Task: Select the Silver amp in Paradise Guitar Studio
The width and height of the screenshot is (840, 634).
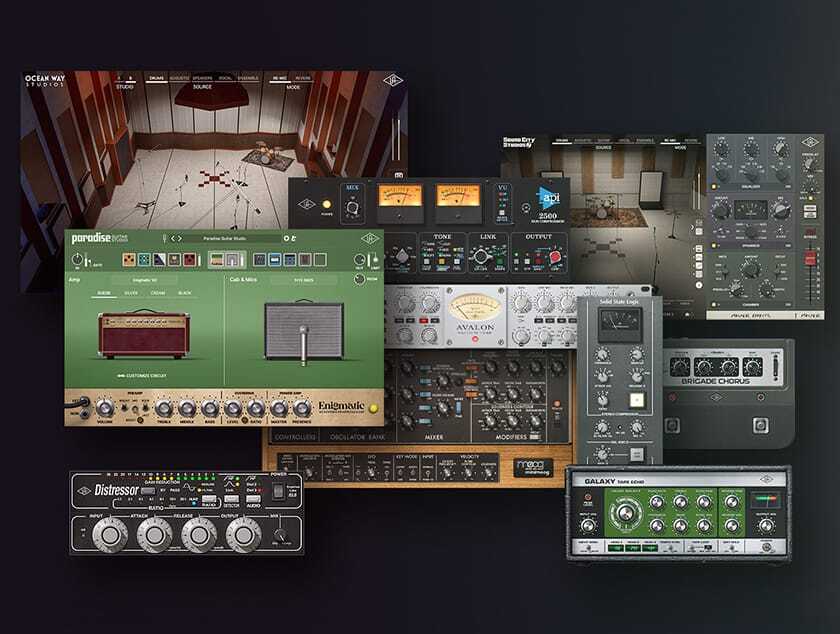Action: (x=131, y=292)
